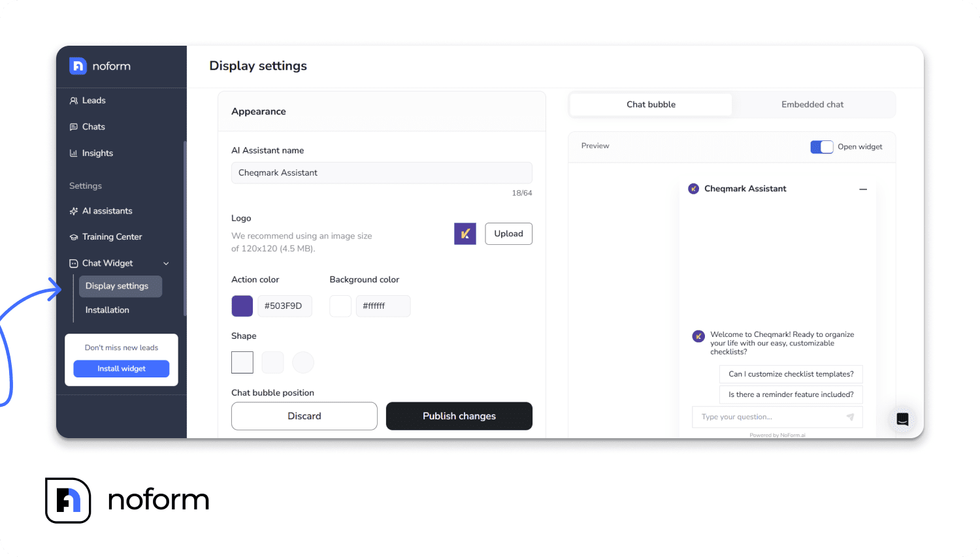Collapse the Chat Widget menu chevron

click(x=167, y=263)
